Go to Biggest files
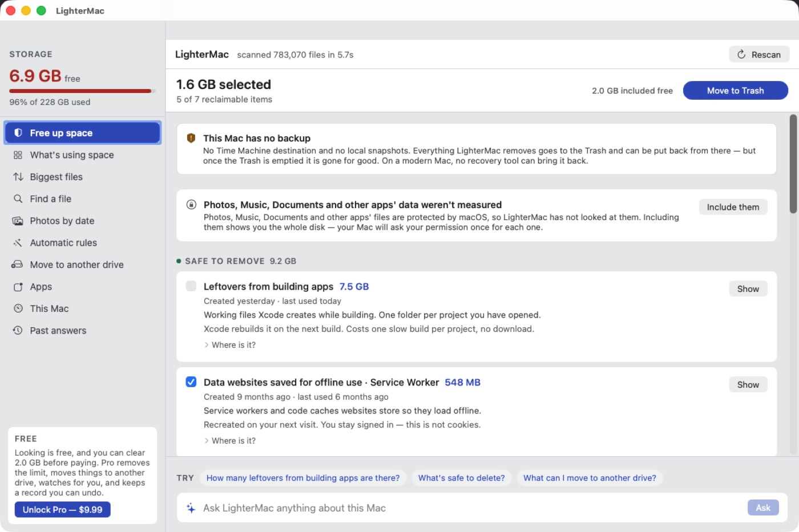This screenshot has width=799, height=532. pyautogui.click(x=83, y=177)
